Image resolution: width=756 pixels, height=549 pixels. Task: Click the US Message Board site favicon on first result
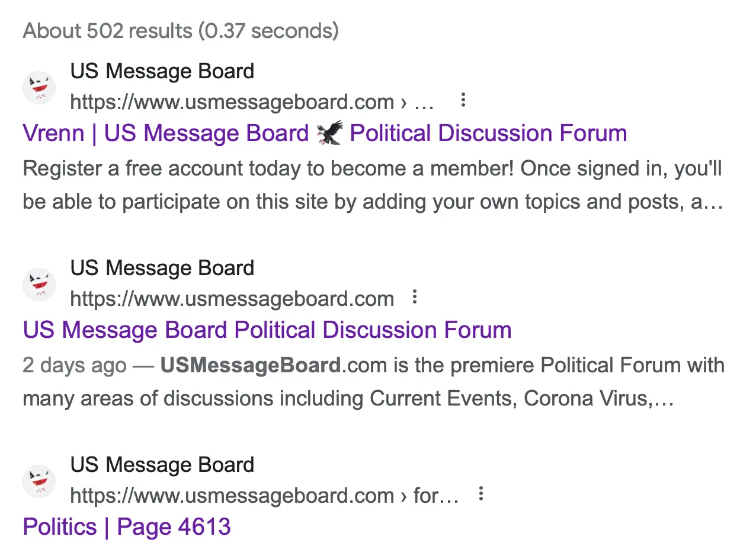click(x=39, y=87)
